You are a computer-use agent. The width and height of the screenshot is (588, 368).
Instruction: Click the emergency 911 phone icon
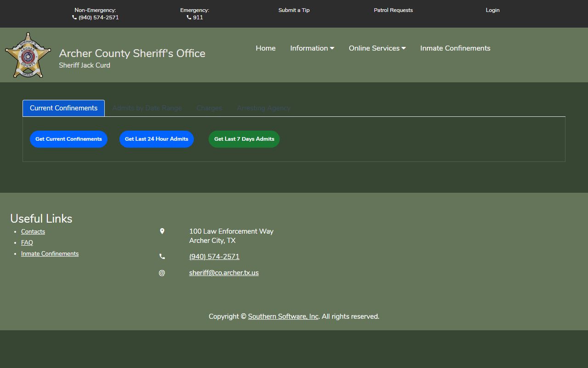coord(189,17)
